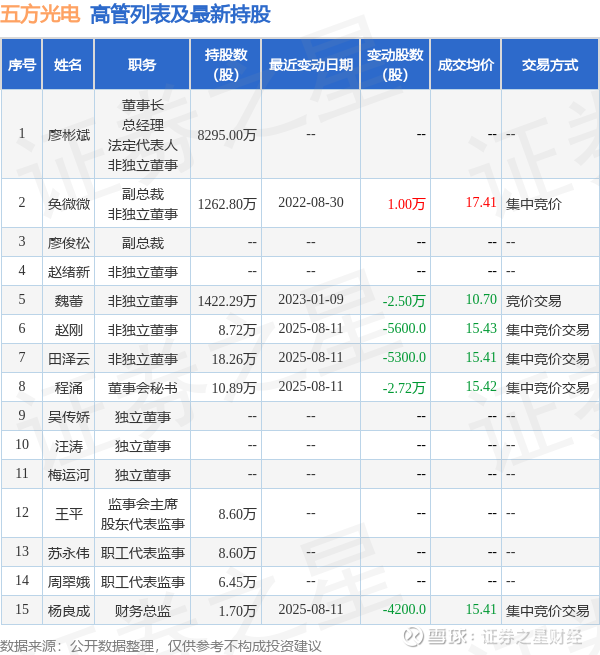Click the name 廖彬斌
Viewport: 600px width, 655px height.
(69, 135)
